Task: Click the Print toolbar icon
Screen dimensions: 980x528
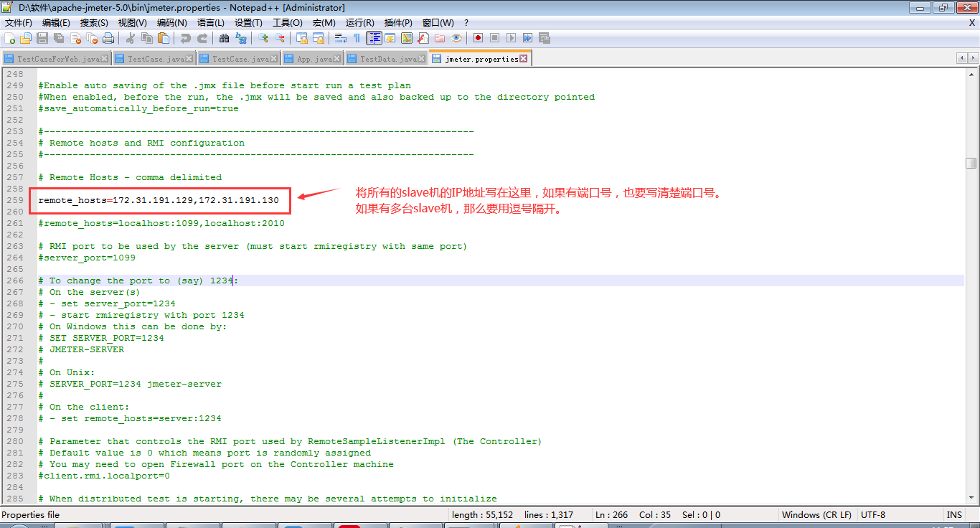Action: coord(108,38)
